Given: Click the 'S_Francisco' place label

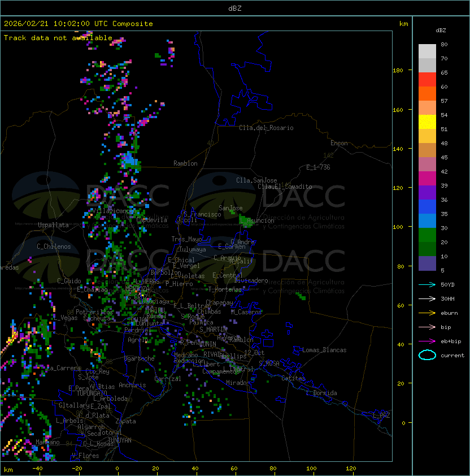Looking at the screenshot, I should [x=202, y=214].
